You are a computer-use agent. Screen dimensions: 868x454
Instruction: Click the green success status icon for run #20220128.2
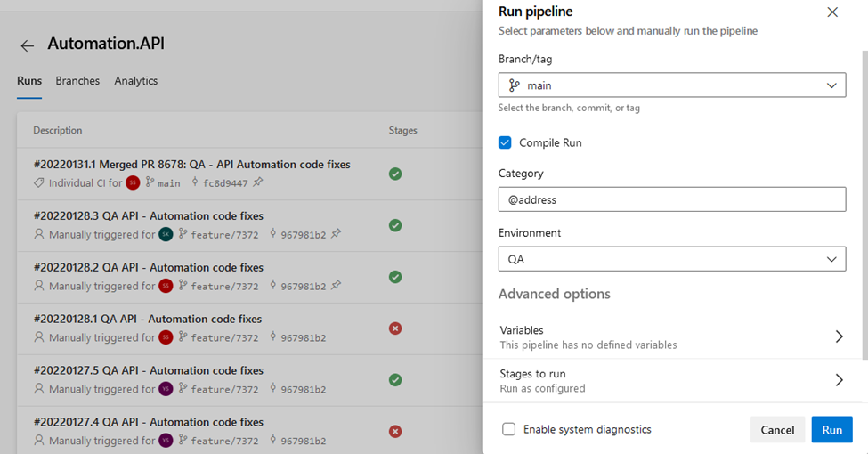[395, 277]
